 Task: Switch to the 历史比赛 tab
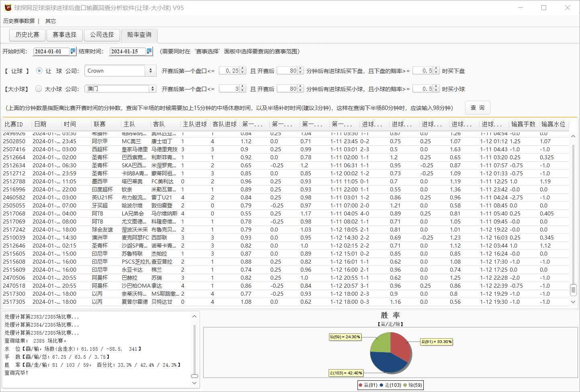tap(27, 35)
